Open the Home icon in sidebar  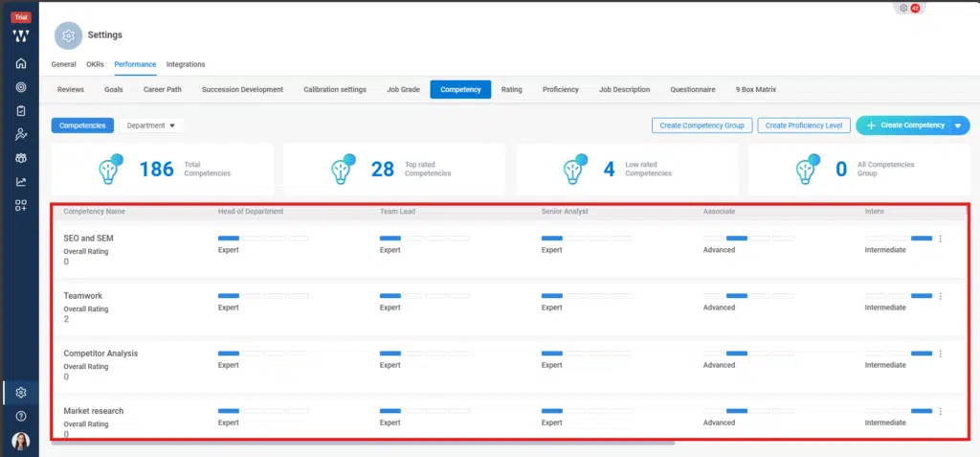(20, 63)
